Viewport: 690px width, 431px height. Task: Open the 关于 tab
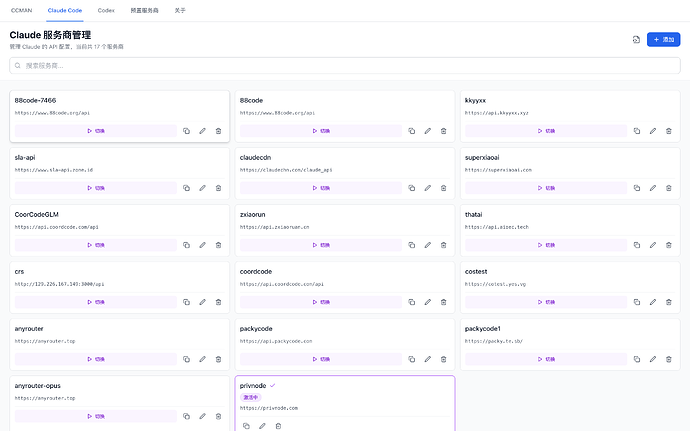coord(180,10)
